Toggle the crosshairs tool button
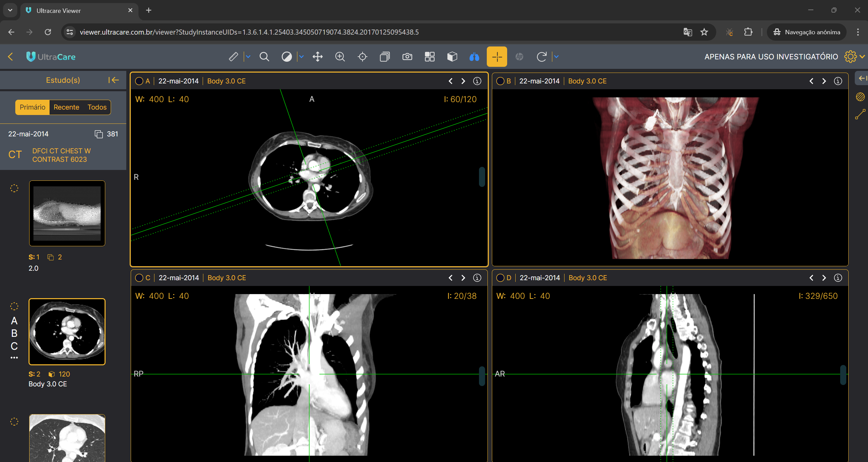 (497, 57)
